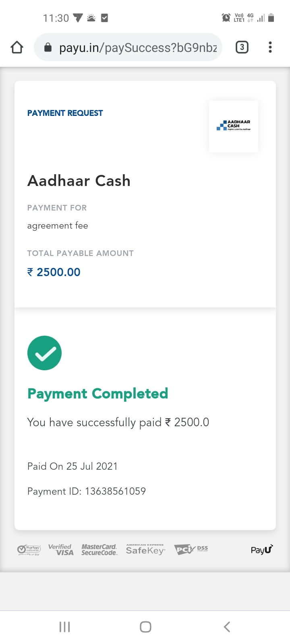Image resolution: width=290 pixels, height=644 pixels.
Task: Tap the Verified by VISA badge
Action: [61, 550]
